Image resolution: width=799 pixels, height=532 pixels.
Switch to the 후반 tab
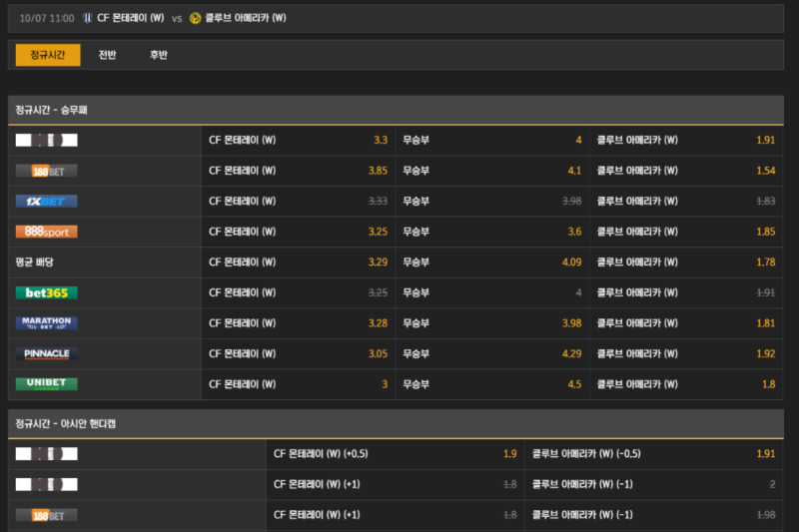(x=159, y=55)
